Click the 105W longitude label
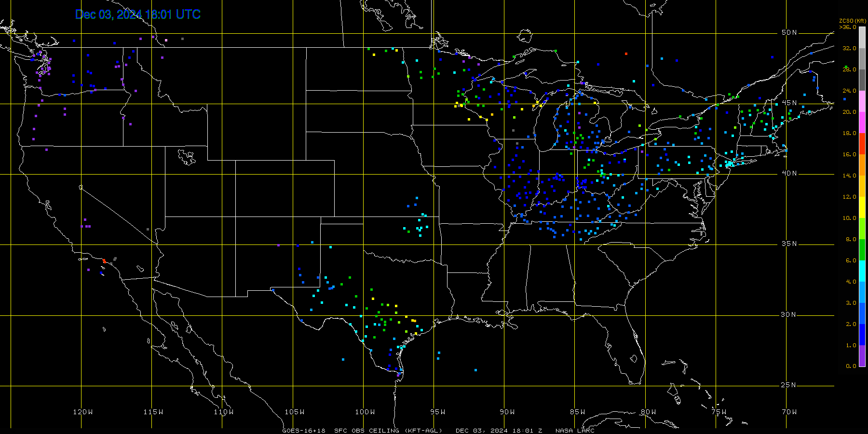The image size is (868, 434). (x=295, y=412)
